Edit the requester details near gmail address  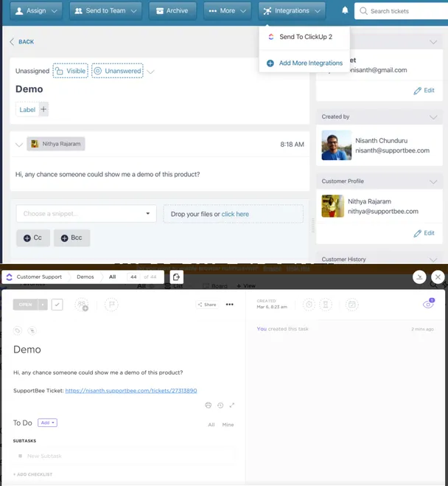424,91
